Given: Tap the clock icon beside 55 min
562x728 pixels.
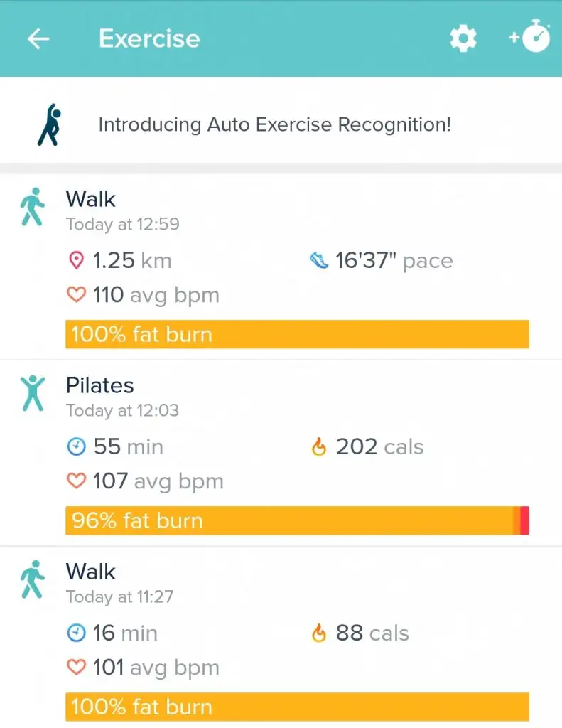Looking at the screenshot, I should click(76, 447).
